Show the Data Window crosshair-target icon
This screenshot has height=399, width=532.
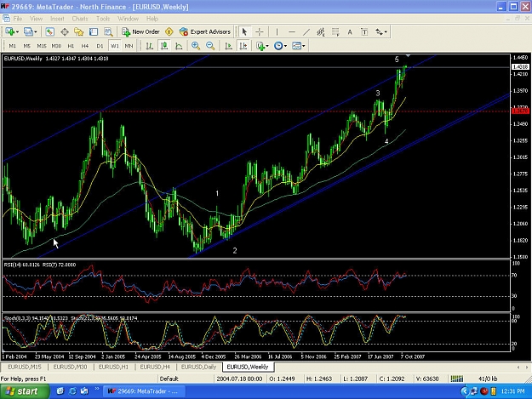point(65,31)
